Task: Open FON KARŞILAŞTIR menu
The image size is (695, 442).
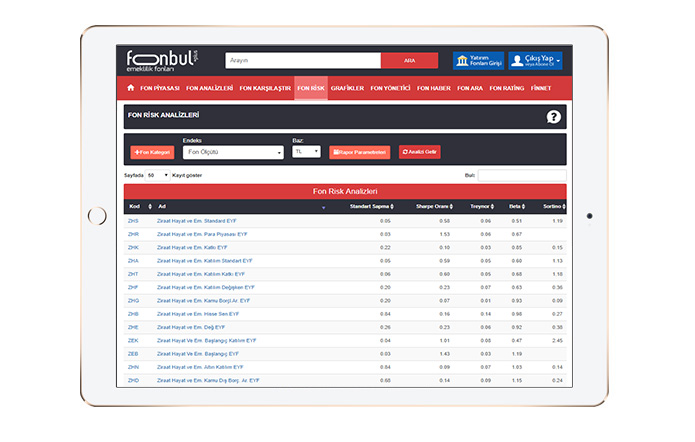Action: click(x=265, y=88)
